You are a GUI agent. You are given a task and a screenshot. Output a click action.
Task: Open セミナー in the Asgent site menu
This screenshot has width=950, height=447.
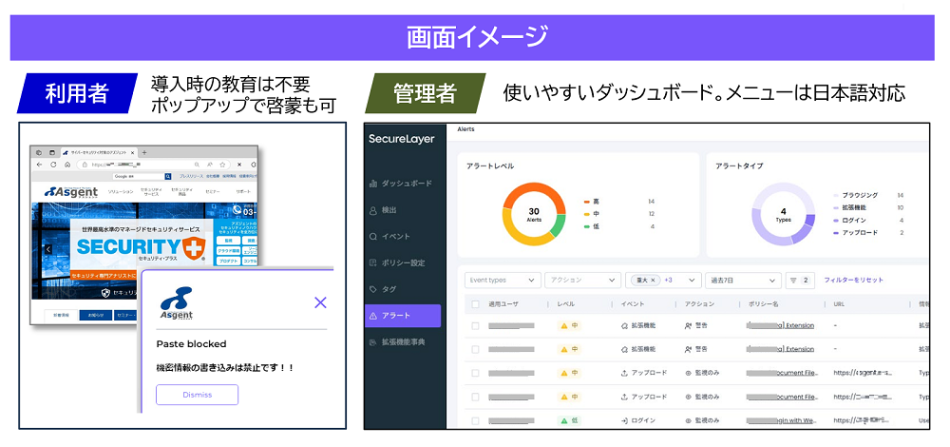[212, 191]
